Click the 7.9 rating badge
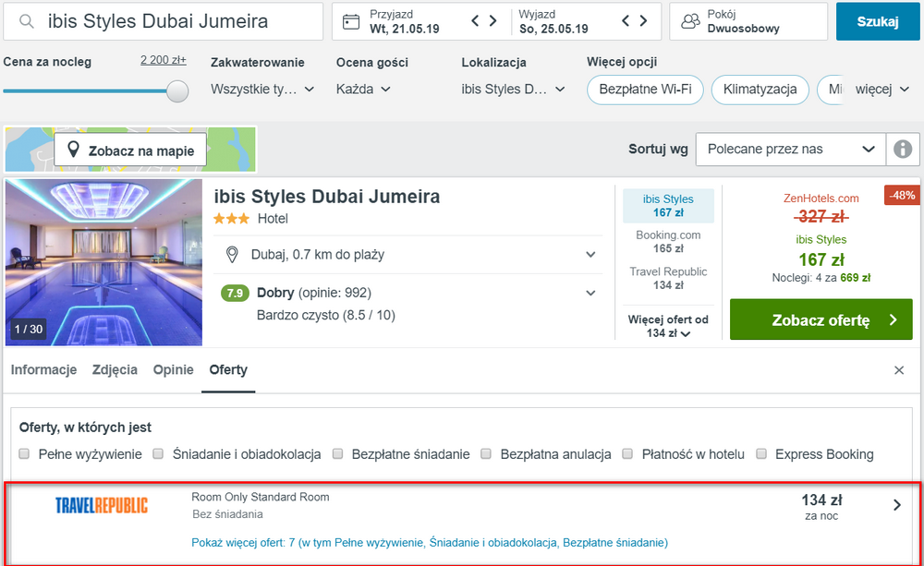The height and width of the screenshot is (566, 924). (x=235, y=293)
